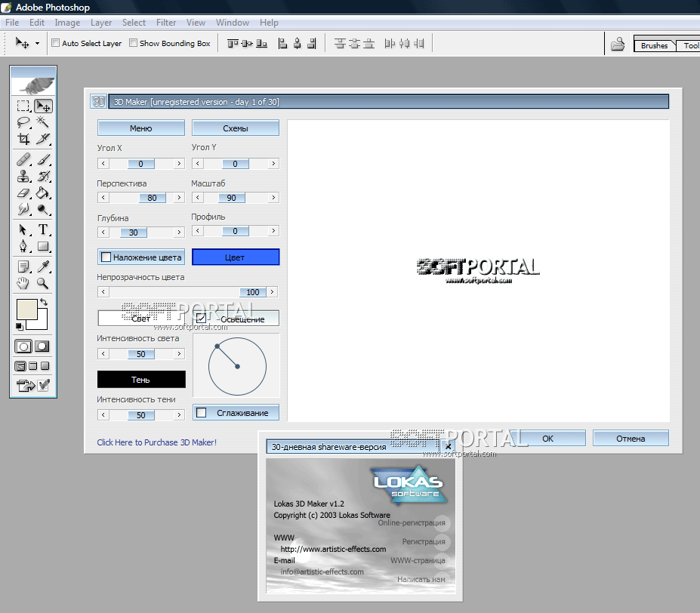Open Online-регистрация in shareware popup
The width and height of the screenshot is (700, 613).
coord(412,523)
